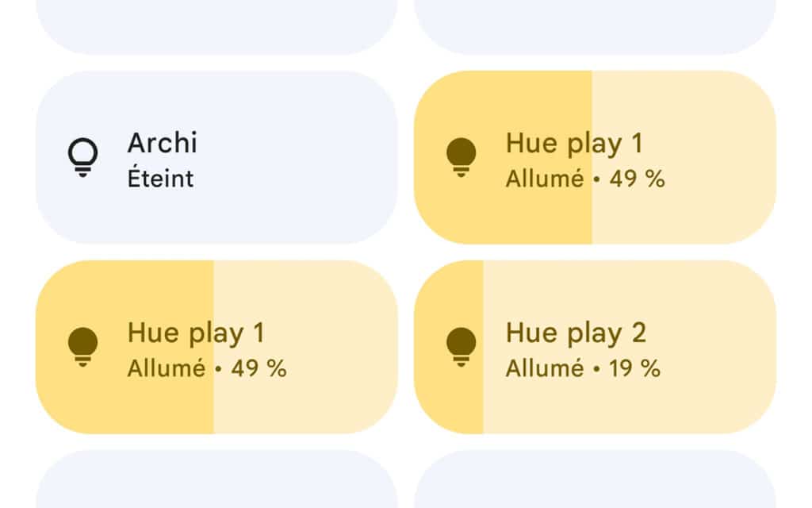The height and width of the screenshot is (508, 812).
Task: Click "Hue play 1" name in the tile beside Archi
Action: pos(574,143)
